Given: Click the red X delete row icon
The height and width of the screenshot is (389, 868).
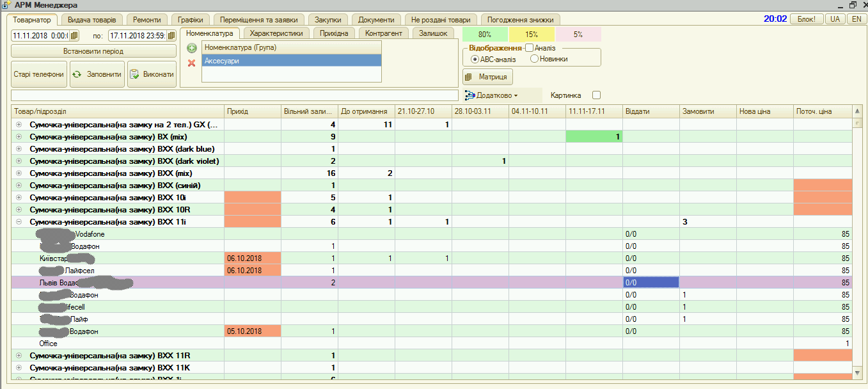Looking at the screenshot, I should [192, 63].
